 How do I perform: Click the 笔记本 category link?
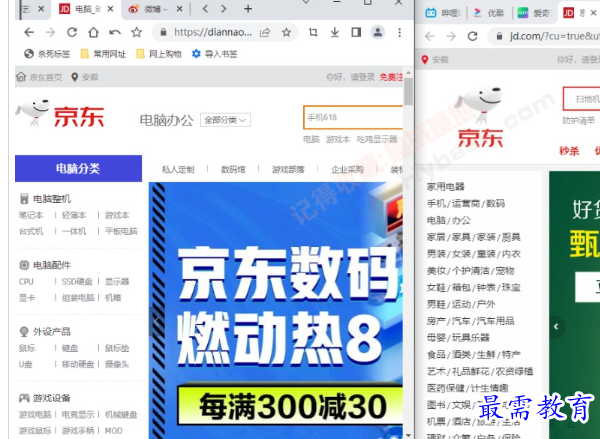[x=31, y=215]
